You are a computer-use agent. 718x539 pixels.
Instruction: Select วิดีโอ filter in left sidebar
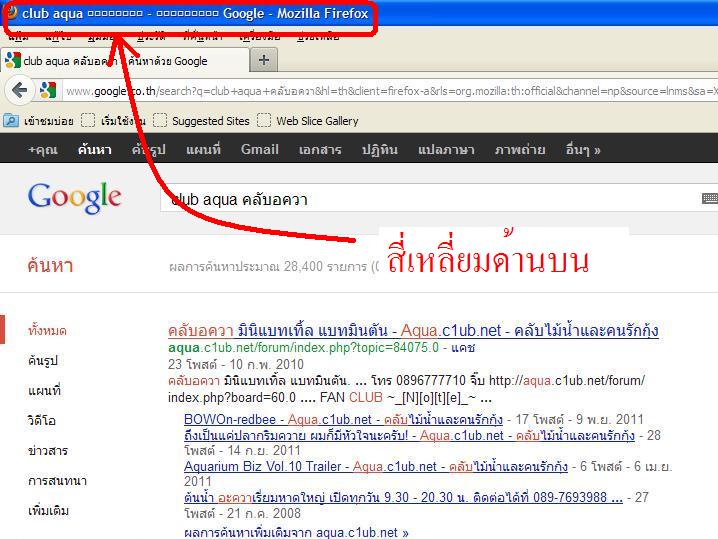click(x=42, y=420)
